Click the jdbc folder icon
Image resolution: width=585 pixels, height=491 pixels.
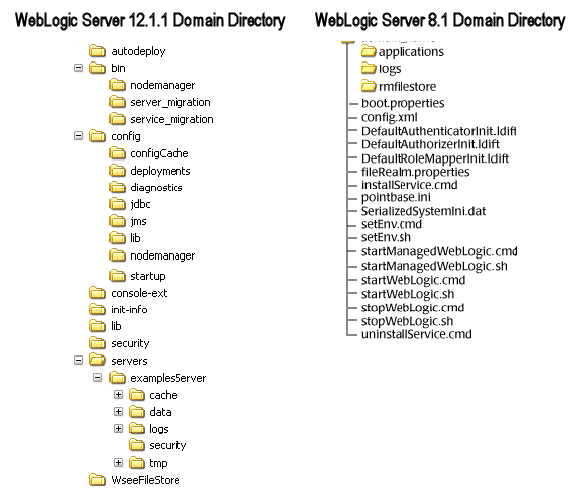click(x=117, y=204)
